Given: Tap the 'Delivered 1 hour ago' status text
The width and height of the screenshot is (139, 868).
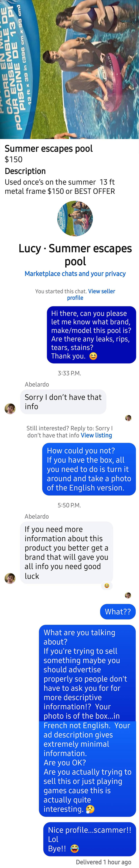Looking at the screenshot, I should [x=104, y=862].
